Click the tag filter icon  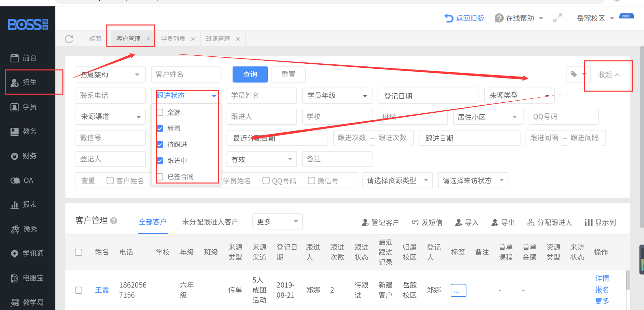[574, 74]
